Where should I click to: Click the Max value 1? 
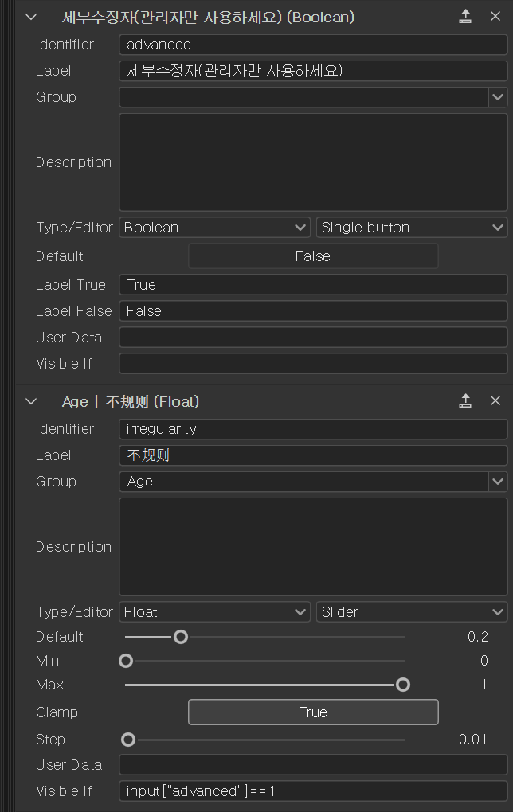tap(484, 685)
